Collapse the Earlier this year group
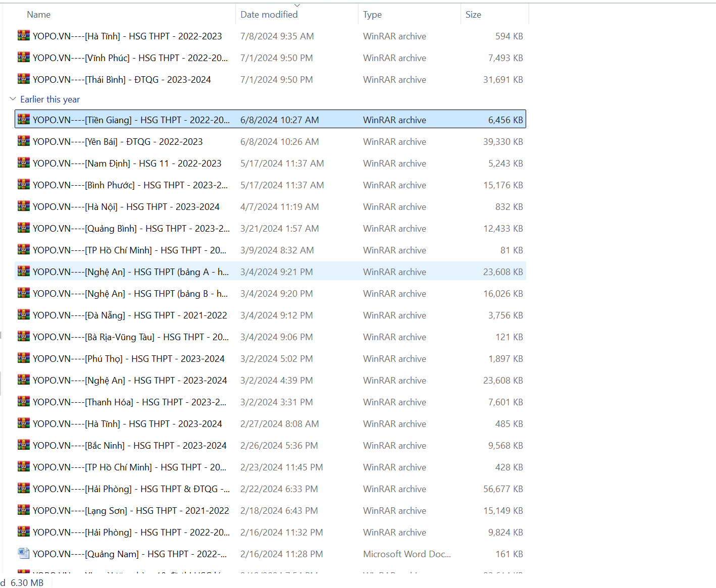The width and height of the screenshot is (716, 588). (x=13, y=99)
